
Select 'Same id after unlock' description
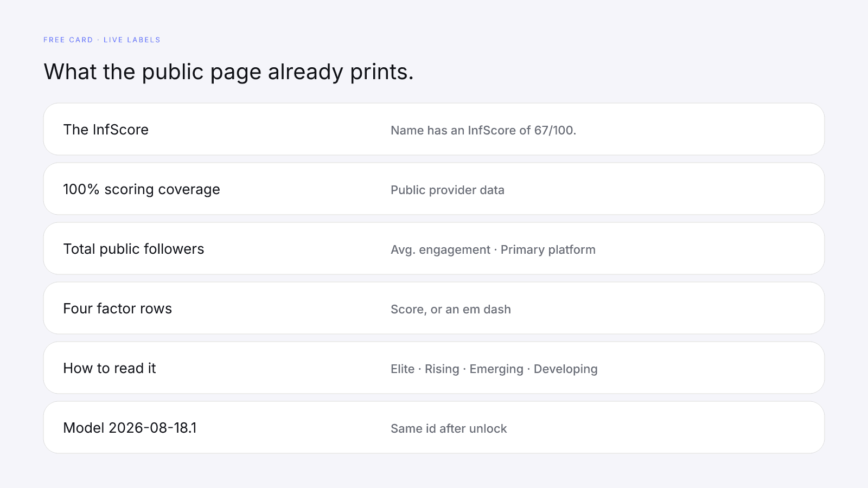(x=449, y=428)
